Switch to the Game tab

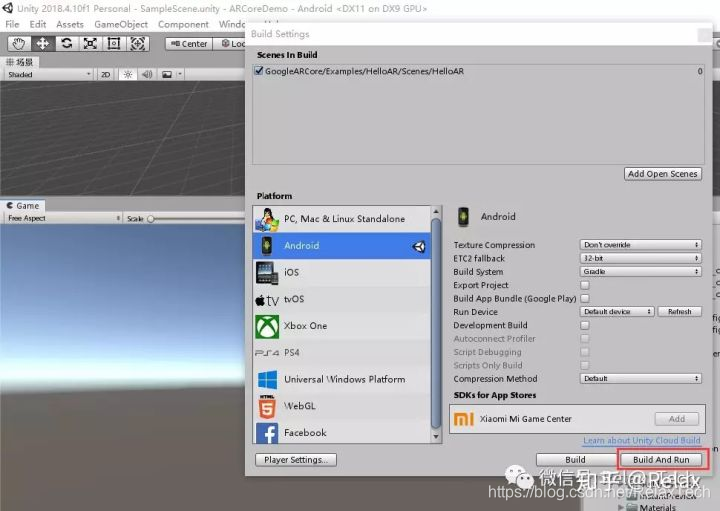[23, 206]
